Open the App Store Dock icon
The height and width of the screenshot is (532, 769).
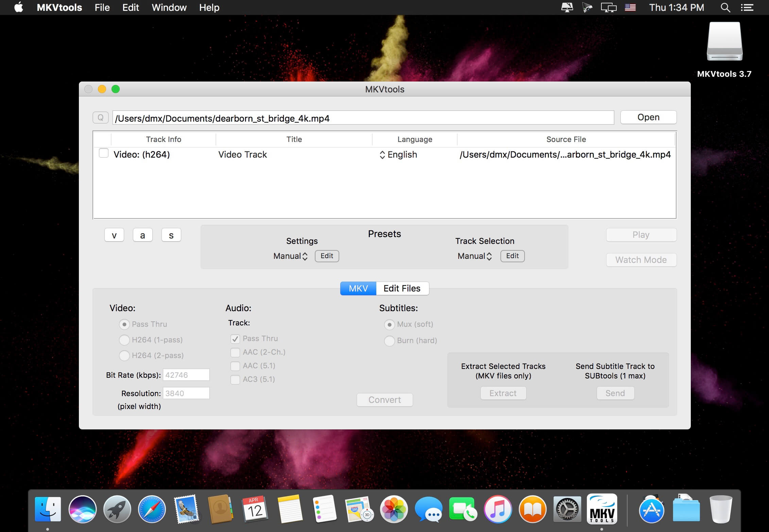pyautogui.click(x=651, y=510)
